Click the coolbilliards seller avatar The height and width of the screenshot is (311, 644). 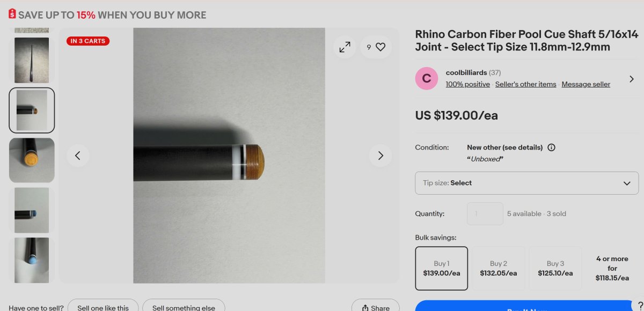click(427, 79)
